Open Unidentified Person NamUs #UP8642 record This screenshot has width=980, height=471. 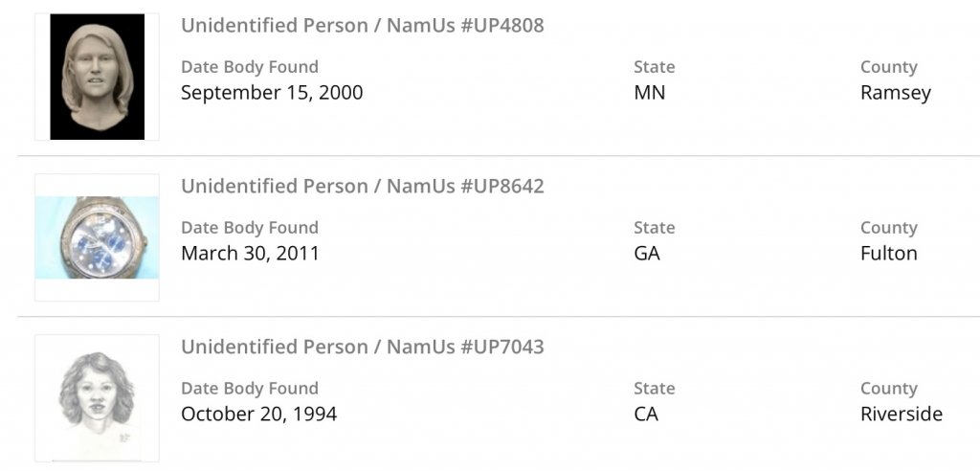[362, 186]
